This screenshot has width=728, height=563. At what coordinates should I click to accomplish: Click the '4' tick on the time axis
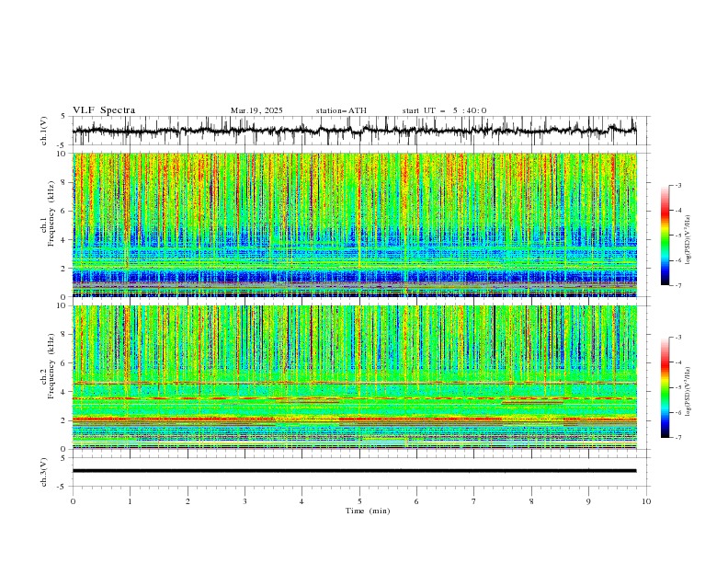[301, 501]
